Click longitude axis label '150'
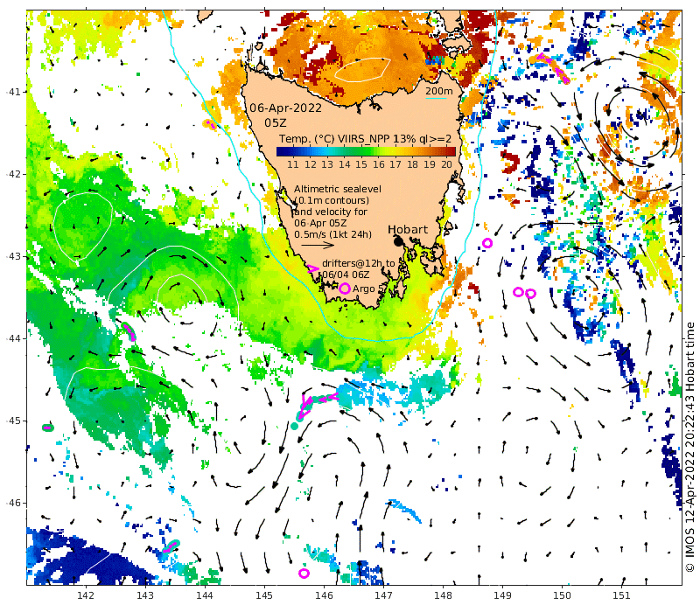Viewport: 700px width, 612px height. point(562,595)
